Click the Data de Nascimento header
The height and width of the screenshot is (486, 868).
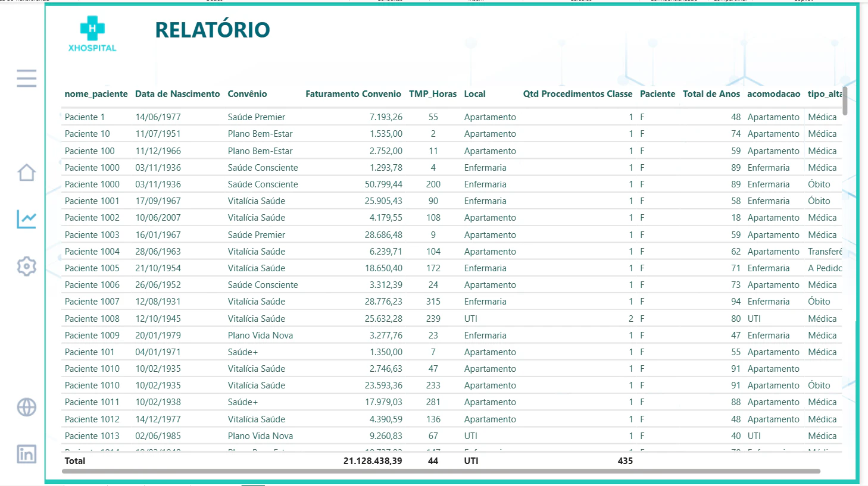177,94
